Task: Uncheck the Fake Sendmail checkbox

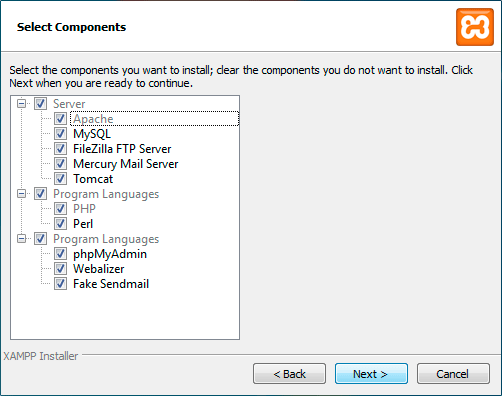Action: (60, 284)
